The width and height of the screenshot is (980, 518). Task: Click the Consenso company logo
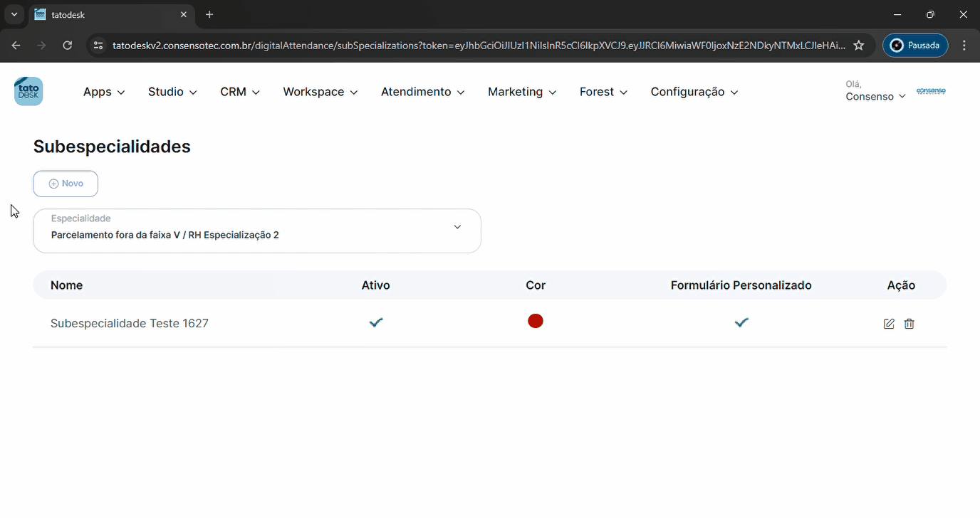[x=931, y=91]
